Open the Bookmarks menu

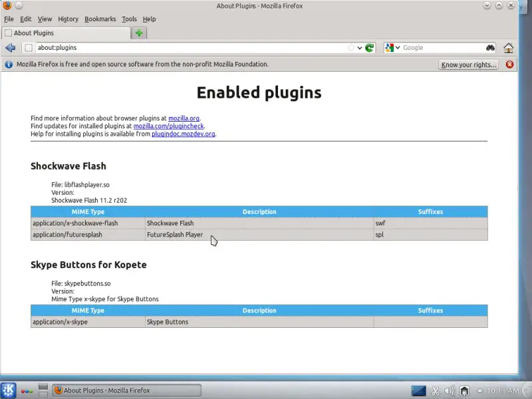100,19
